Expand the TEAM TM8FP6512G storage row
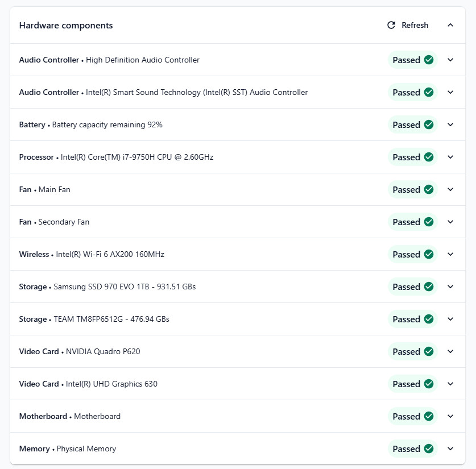This screenshot has width=476, height=469. pos(450,319)
